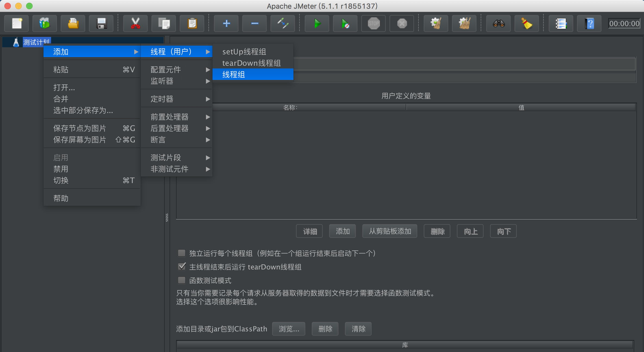The width and height of the screenshot is (644, 352).
Task: Choose 线程组 from the submenu
Action: pyautogui.click(x=253, y=74)
